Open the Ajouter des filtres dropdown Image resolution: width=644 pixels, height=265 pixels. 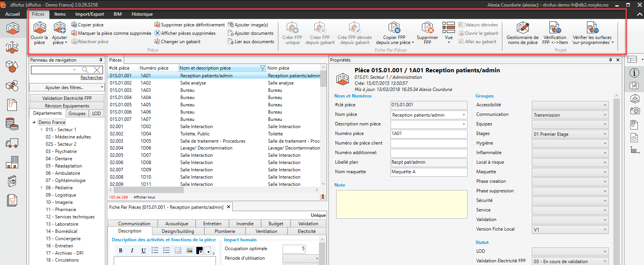pos(67,88)
